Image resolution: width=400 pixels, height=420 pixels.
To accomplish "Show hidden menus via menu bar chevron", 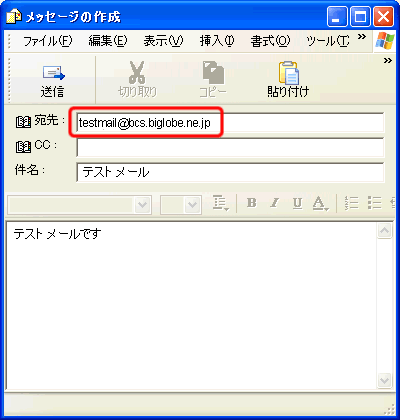I will [x=362, y=37].
